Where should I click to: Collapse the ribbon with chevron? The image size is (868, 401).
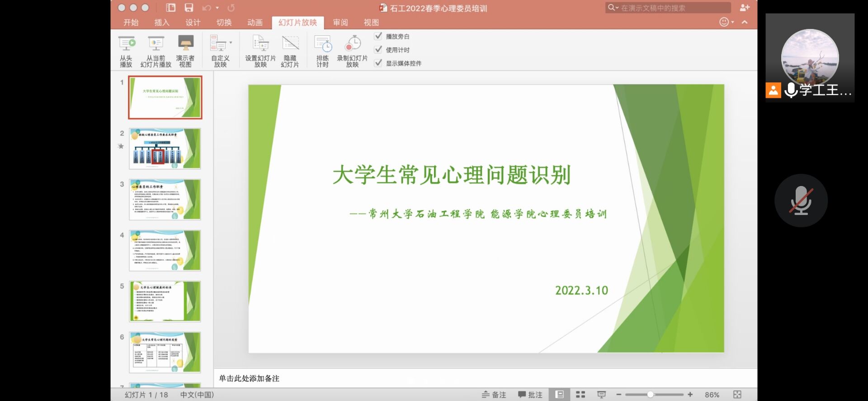[745, 22]
